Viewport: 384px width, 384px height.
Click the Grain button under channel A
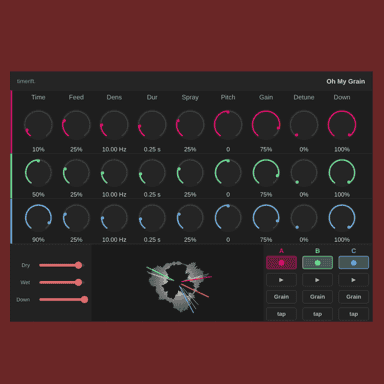click(281, 297)
